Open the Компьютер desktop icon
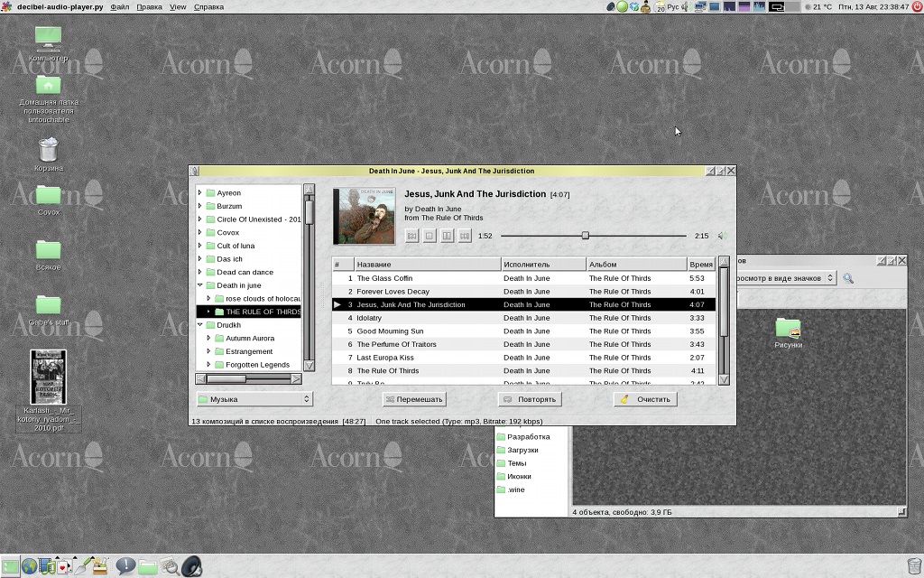This screenshot has width=924, height=578. pyautogui.click(x=49, y=43)
